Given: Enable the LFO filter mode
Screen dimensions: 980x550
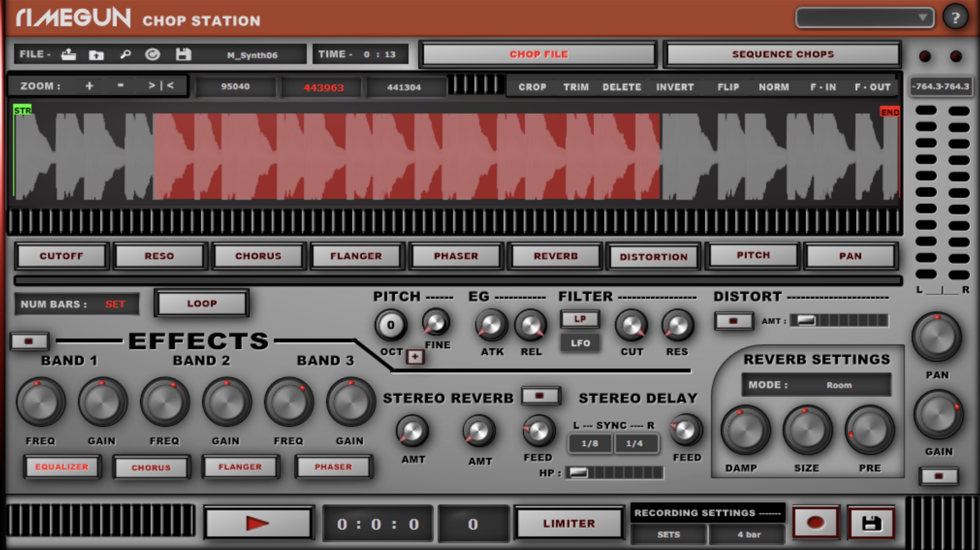Looking at the screenshot, I should [580, 343].
